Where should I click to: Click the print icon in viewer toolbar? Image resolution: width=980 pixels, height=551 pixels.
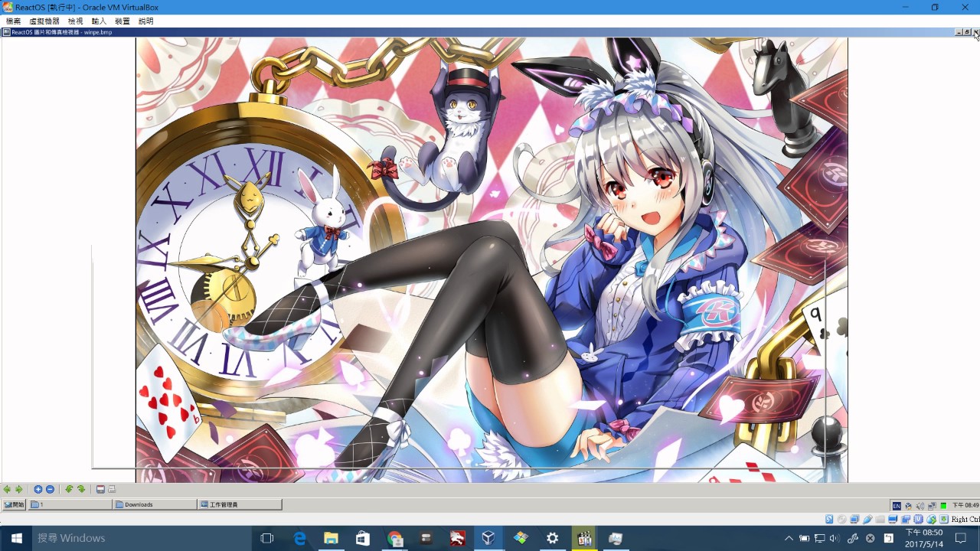click(112, 489)
